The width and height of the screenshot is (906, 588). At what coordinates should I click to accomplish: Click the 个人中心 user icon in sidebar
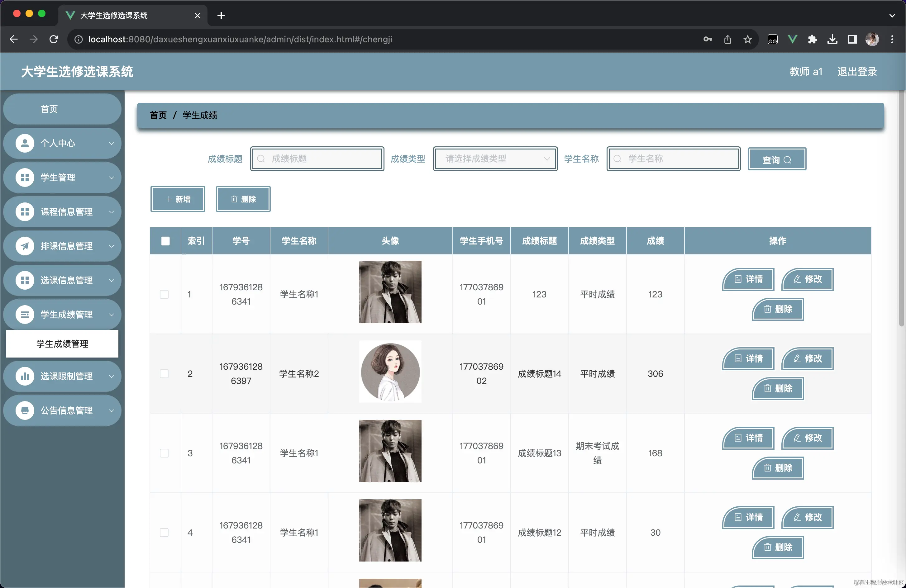point(25,144)
